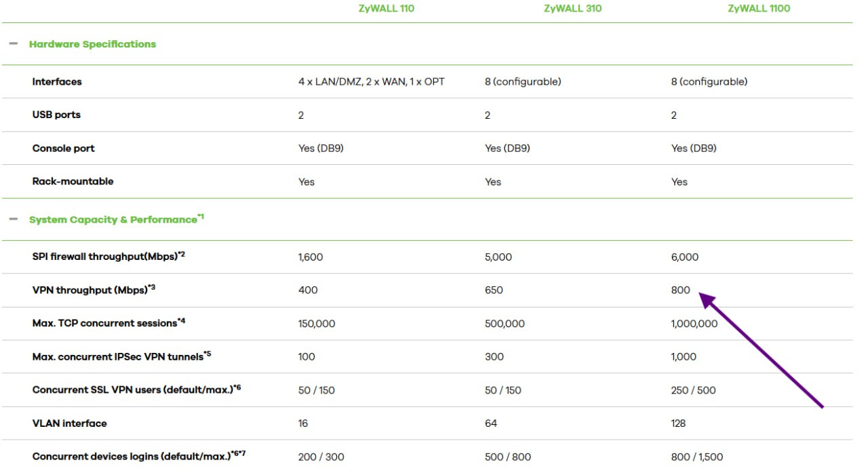Click the SPI firewall throughput row label
868x473 pixels.
point(108,257)
